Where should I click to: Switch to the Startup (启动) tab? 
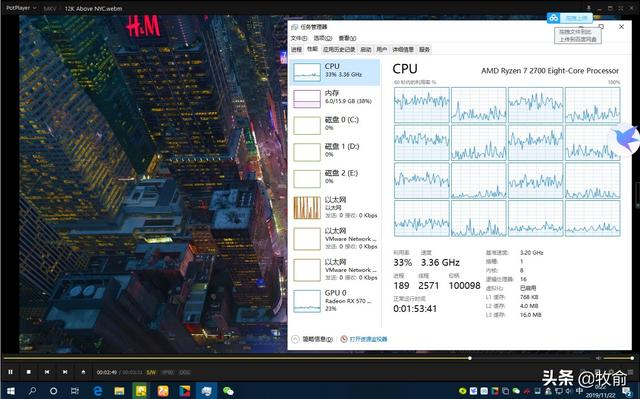coord(366,49)
